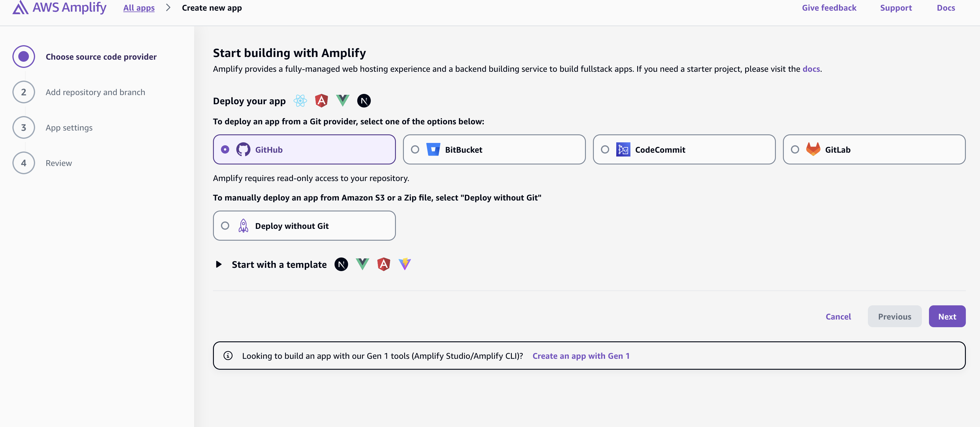Expand the Start with a template section
The width and height of the screenshot is (980, 427).
(219, 264)
